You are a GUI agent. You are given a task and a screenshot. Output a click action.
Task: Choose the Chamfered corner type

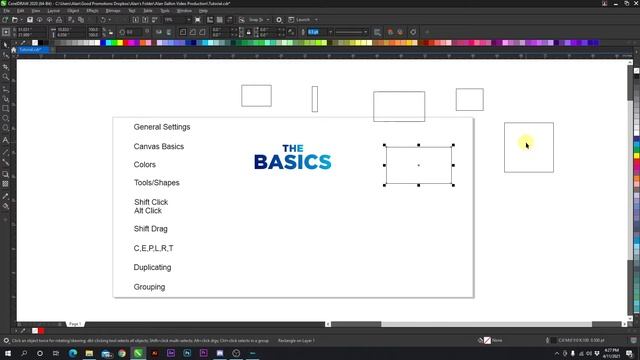click(202, 32)
